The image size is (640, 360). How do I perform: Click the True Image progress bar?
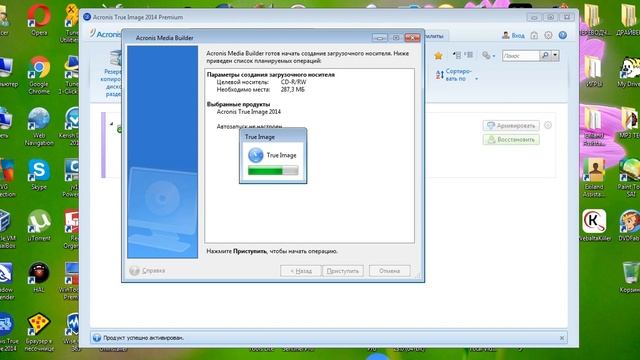tap(273, 170)
